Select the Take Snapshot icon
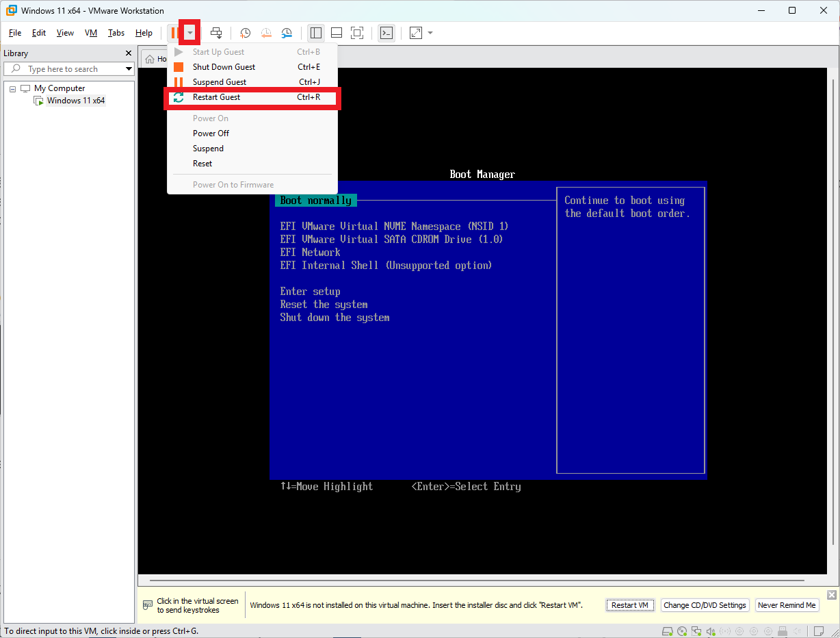The image size is (840, 638). (x=246, y=33)
